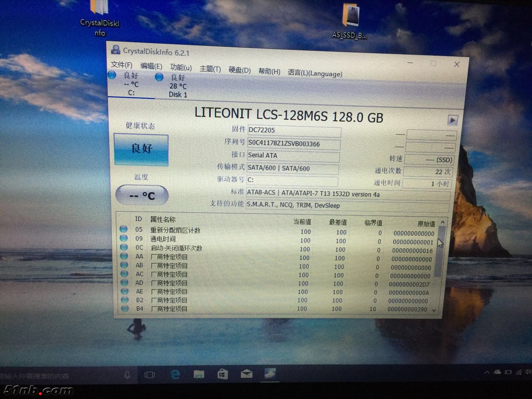The image size is (532, 399).
Task: Open the 硬盘(D) menu
Action: tap(239, 70)
